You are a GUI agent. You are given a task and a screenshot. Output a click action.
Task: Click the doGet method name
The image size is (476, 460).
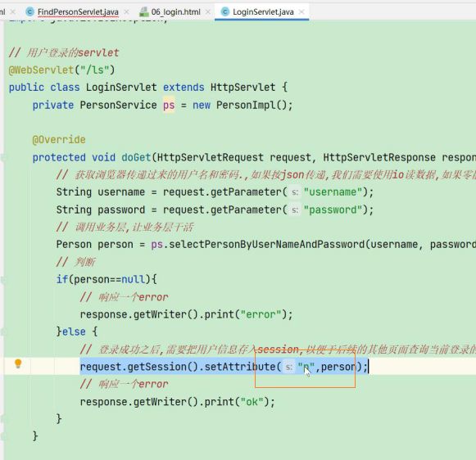(136, 157)
